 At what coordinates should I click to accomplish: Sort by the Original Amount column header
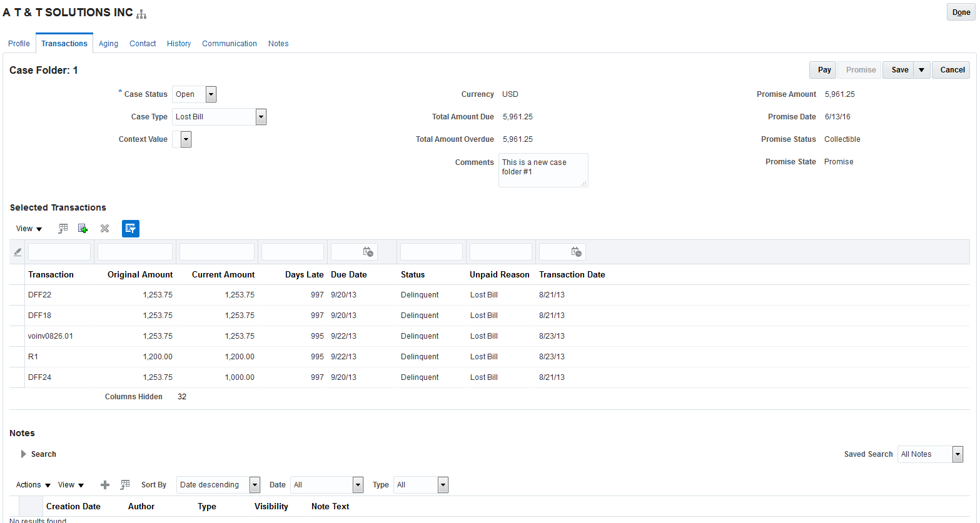[140, 275]
